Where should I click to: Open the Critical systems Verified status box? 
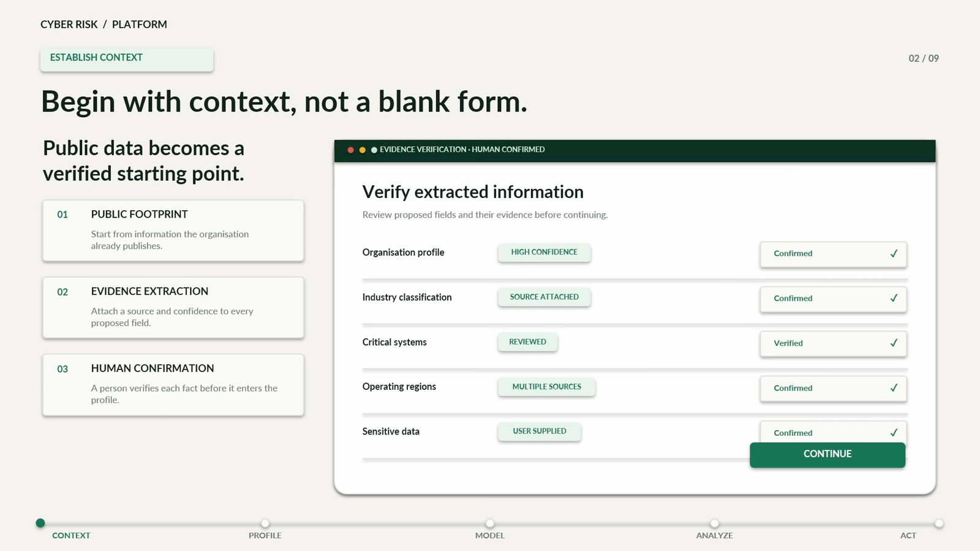click(833, 343)
